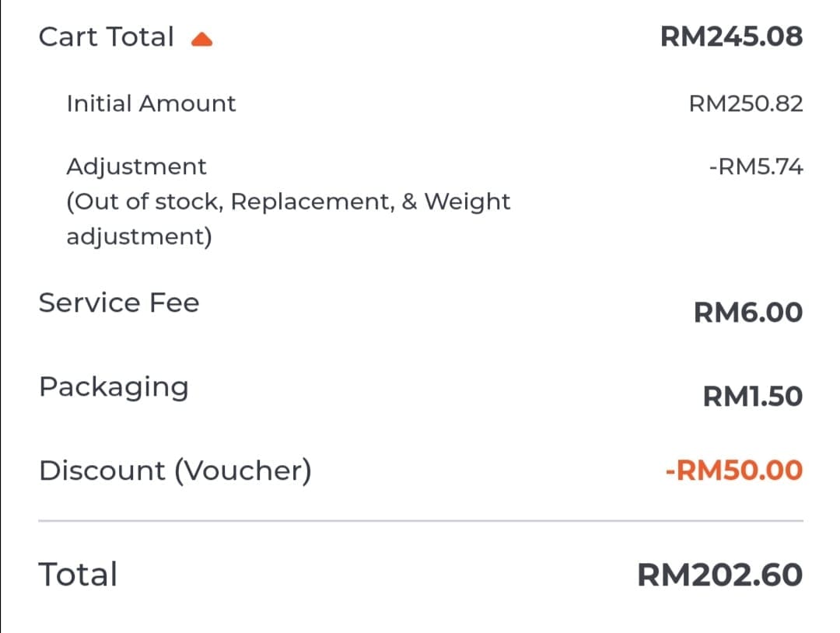
Task: Select the -RM5.74 adjustment value
Action: click(756, 167)
